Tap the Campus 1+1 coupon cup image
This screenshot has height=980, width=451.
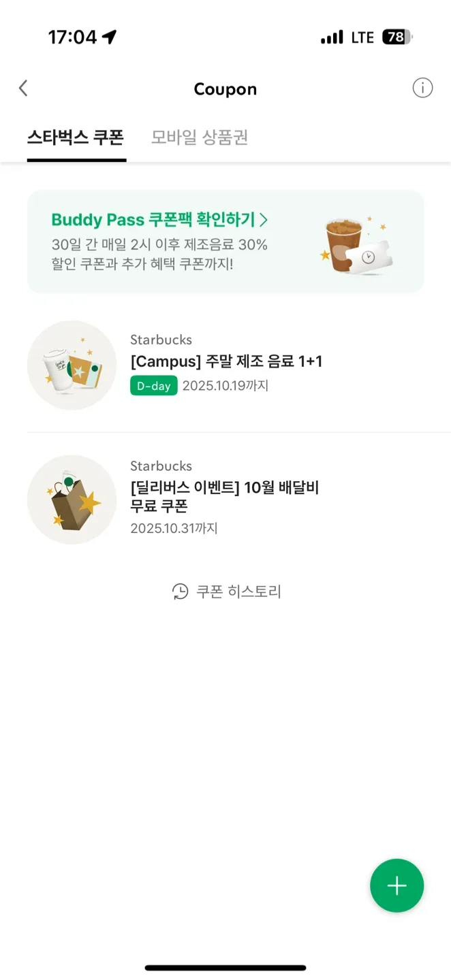[x=72, y=365]
